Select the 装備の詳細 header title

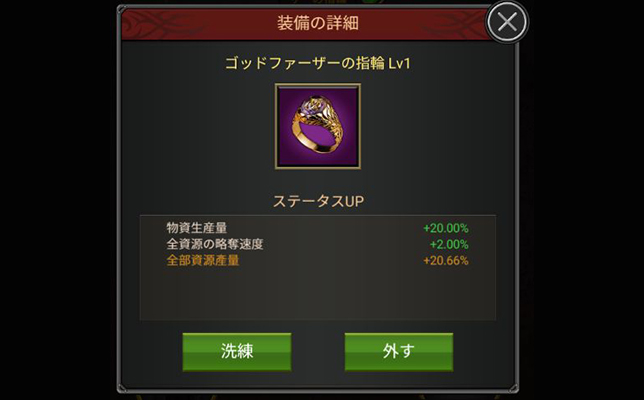[x=318, y=23]
